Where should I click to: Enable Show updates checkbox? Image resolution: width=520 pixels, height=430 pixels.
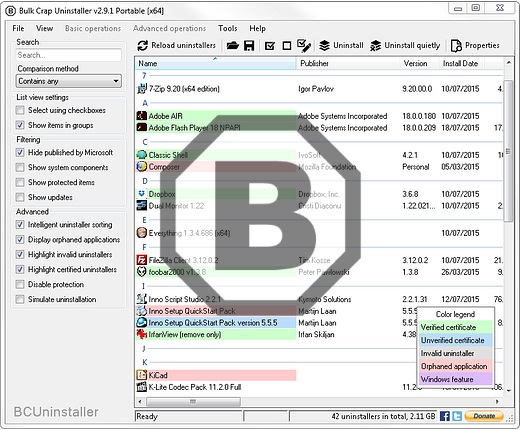click(20, 197)
